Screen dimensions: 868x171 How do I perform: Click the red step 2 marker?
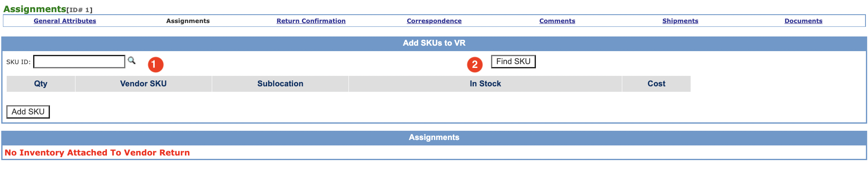(x=475, y=65)
